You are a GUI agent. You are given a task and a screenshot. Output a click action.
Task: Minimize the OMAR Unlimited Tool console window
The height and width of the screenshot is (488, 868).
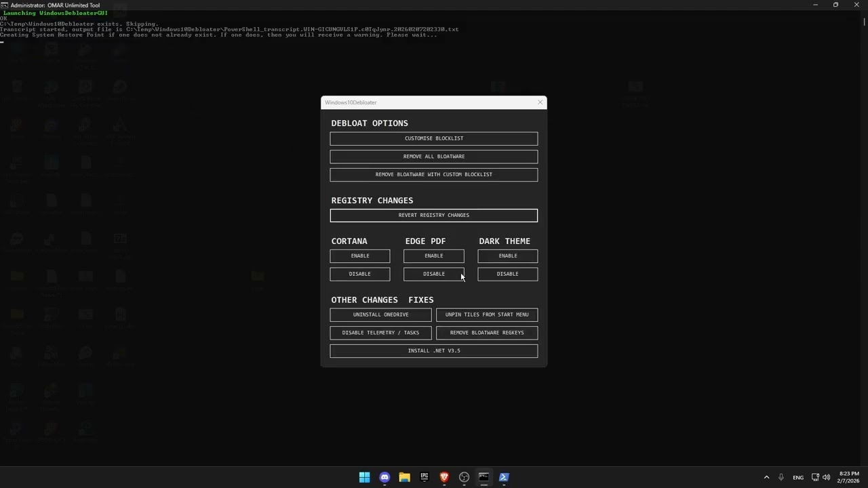[815, 5]
